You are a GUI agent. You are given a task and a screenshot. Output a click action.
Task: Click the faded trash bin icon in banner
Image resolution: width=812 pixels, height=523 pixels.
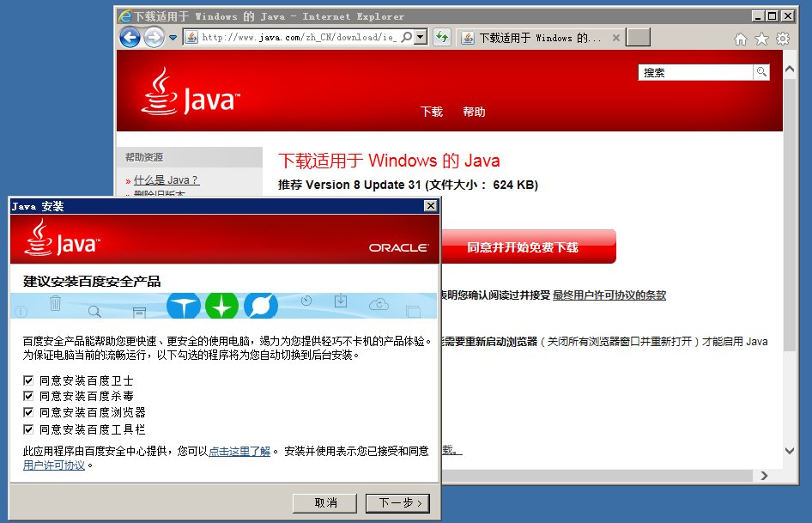pyautogui.click(x=56, y=302)
